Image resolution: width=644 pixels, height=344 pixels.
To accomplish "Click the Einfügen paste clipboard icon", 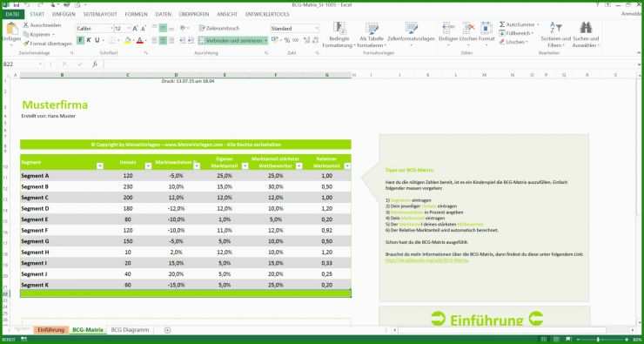I will click(x=12, y=29).
